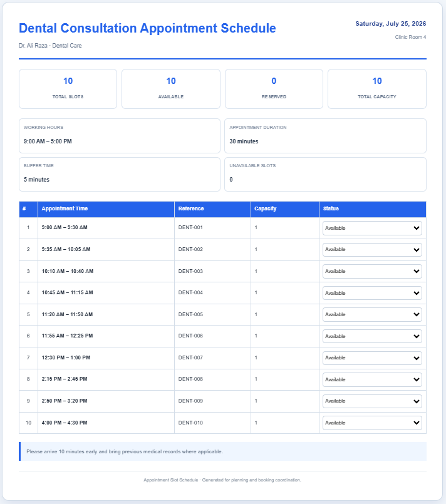
Task: Click the Clinic Room 4 label
Action: (410, 38)
